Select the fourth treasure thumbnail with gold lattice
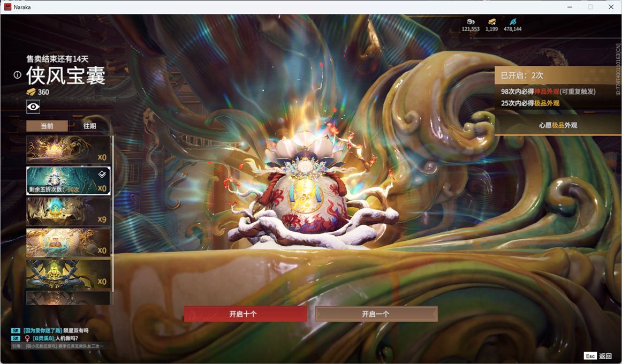This screenshot has height=364, width=622. click(x=68, y=242)
